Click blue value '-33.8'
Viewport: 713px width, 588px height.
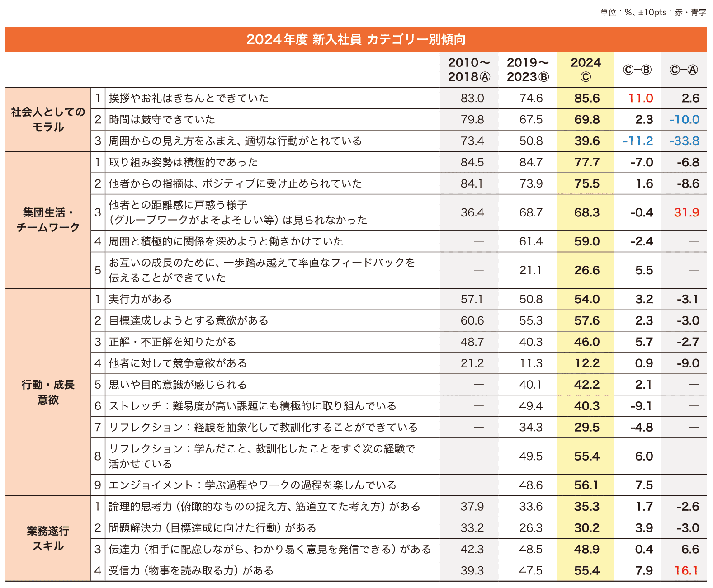coord(685,141)
